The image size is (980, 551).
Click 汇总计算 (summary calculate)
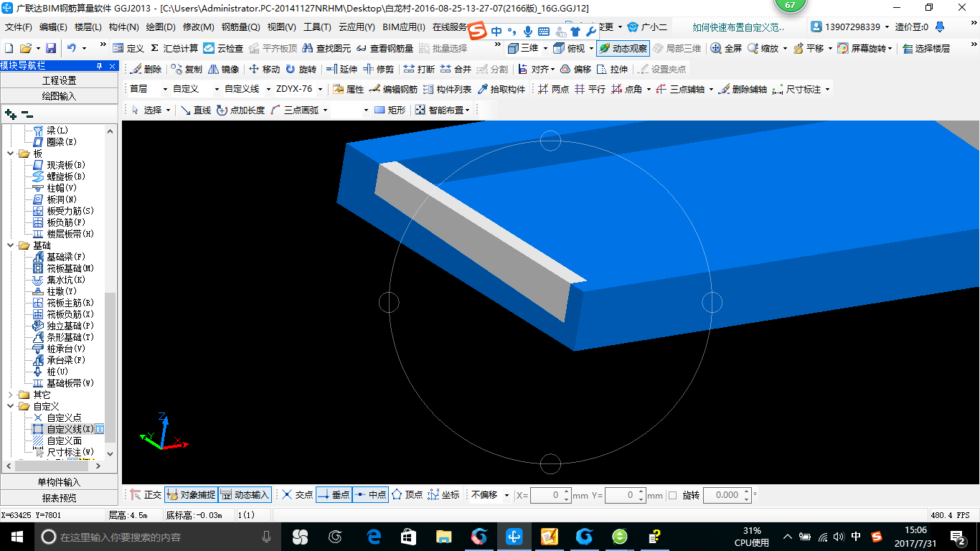[174, 48]
